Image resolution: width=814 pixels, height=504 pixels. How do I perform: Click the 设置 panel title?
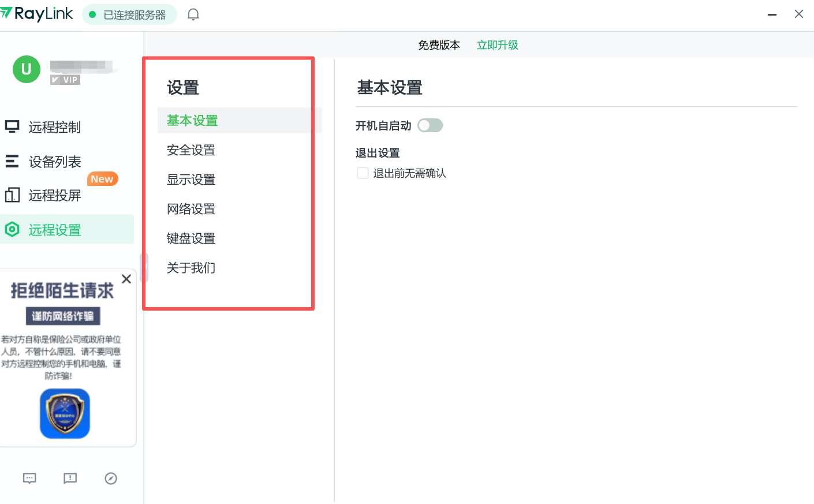pos(183,88)
